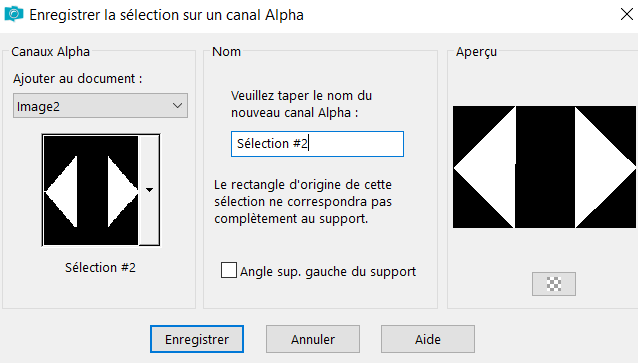The image size is (638, 363).
Task: Click the Aperçu preview image
Action: 544,167
